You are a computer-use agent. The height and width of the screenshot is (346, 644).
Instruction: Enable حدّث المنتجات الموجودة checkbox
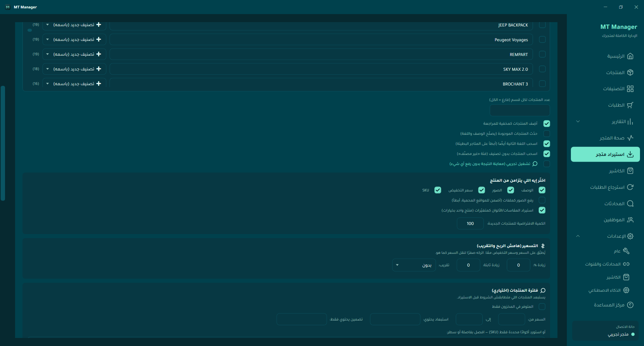pos(547,133)
